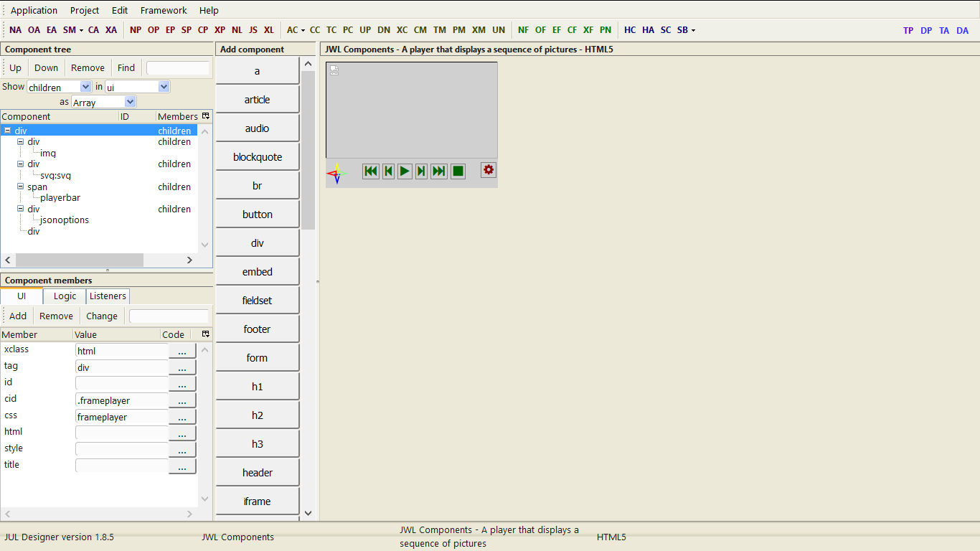Click the search field next to Find
The height and width of the screenshot is (551, 980).
tap(177, 67)
